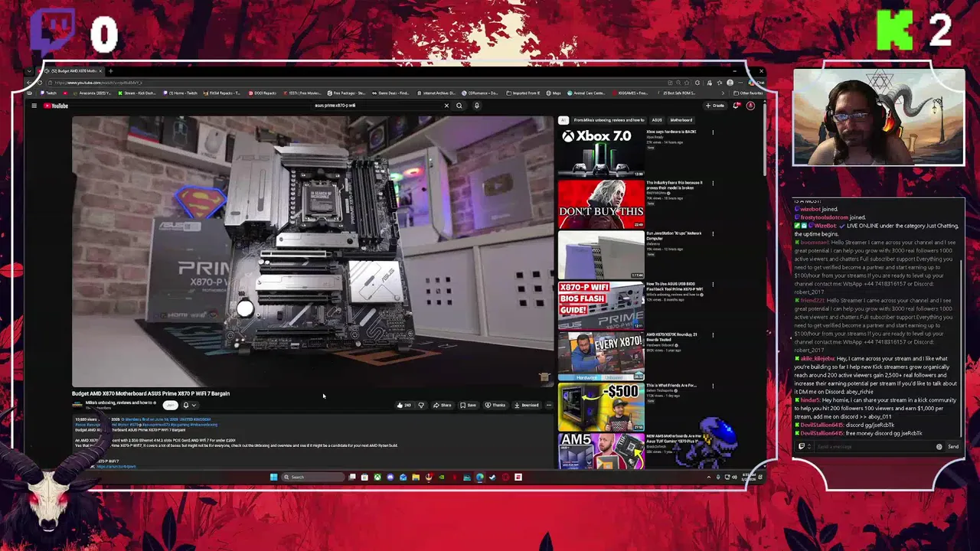Image resolution: width=980 pixels, height=551 pixels.
Task: Open options for Xbox hardware video
Action: click(713, 132)
